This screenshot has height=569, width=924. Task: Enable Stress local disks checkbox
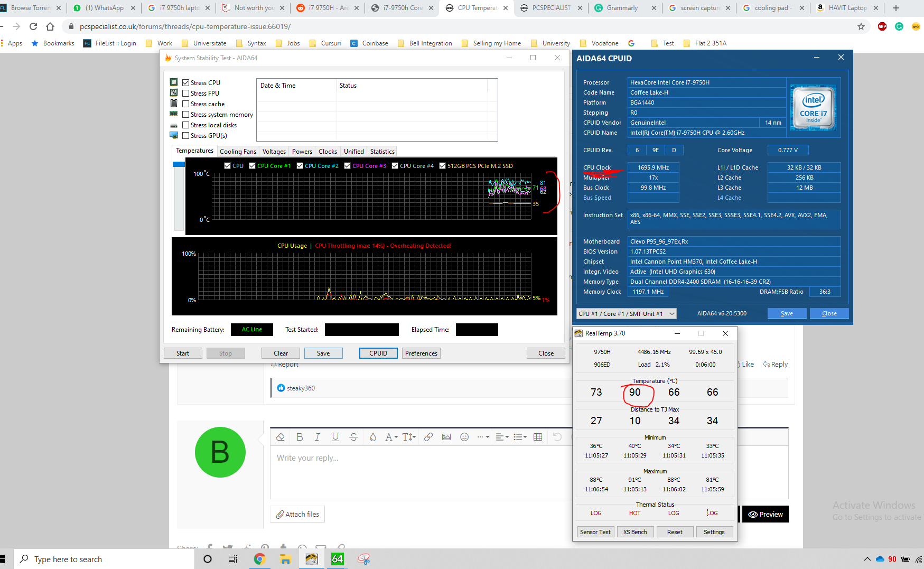pos(185,125)
